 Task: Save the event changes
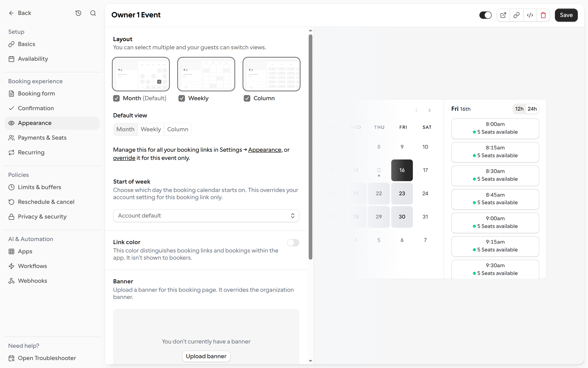566,15
